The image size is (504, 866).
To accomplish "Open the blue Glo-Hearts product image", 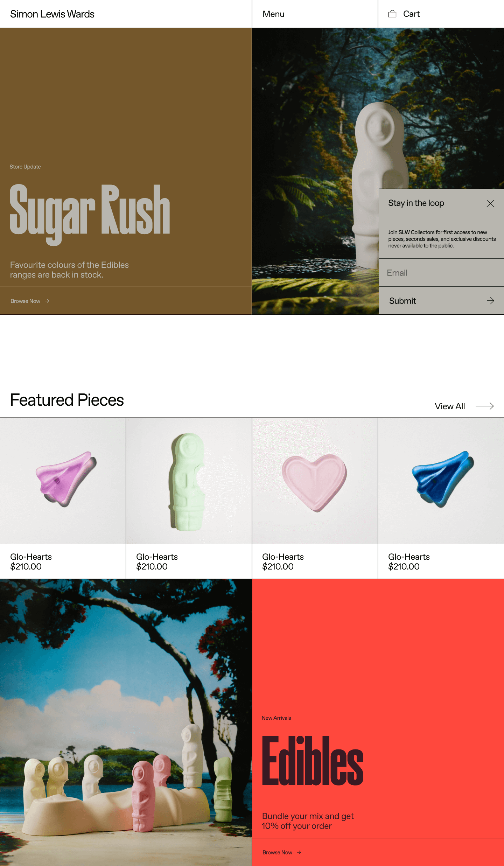I will coord(441,480).
